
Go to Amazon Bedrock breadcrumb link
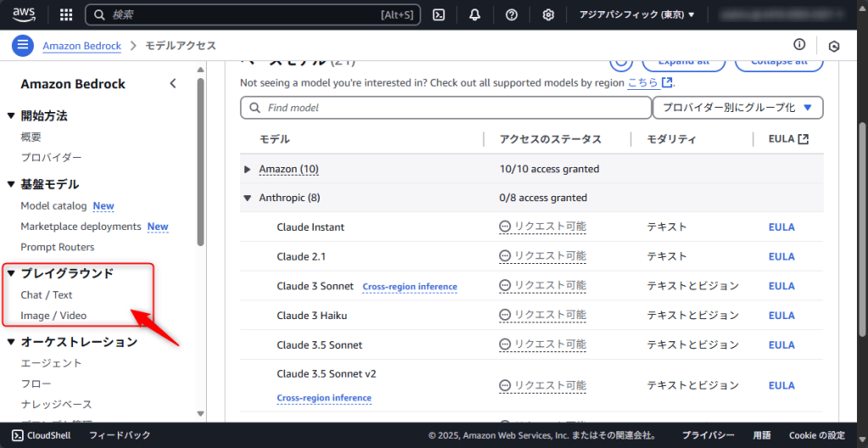pyautogui.click(x=82, y=46)
